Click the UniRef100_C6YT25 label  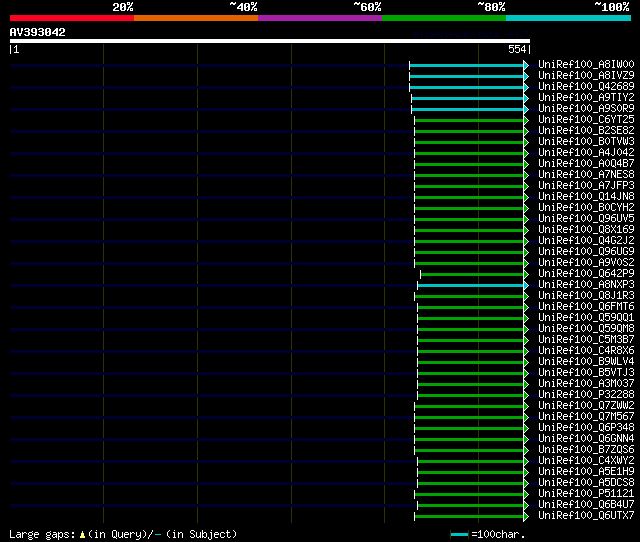pyautogui.click(x=586, y=120)
